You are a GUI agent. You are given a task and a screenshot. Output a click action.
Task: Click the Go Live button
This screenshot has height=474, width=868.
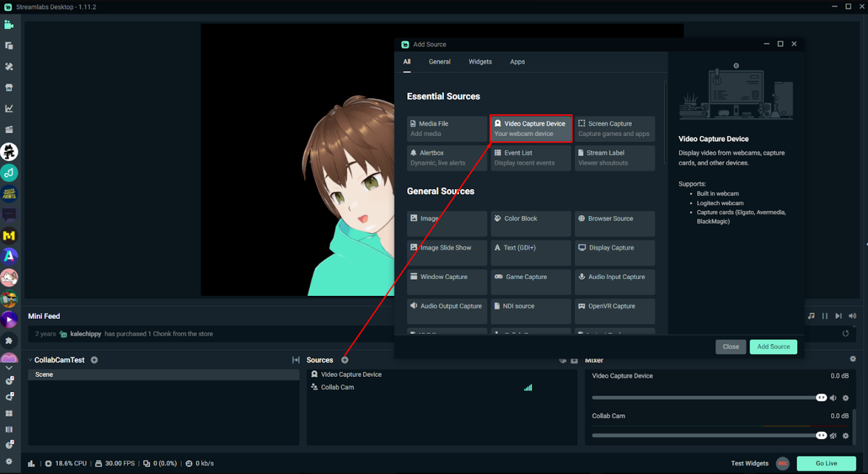[x=826, y=464]
